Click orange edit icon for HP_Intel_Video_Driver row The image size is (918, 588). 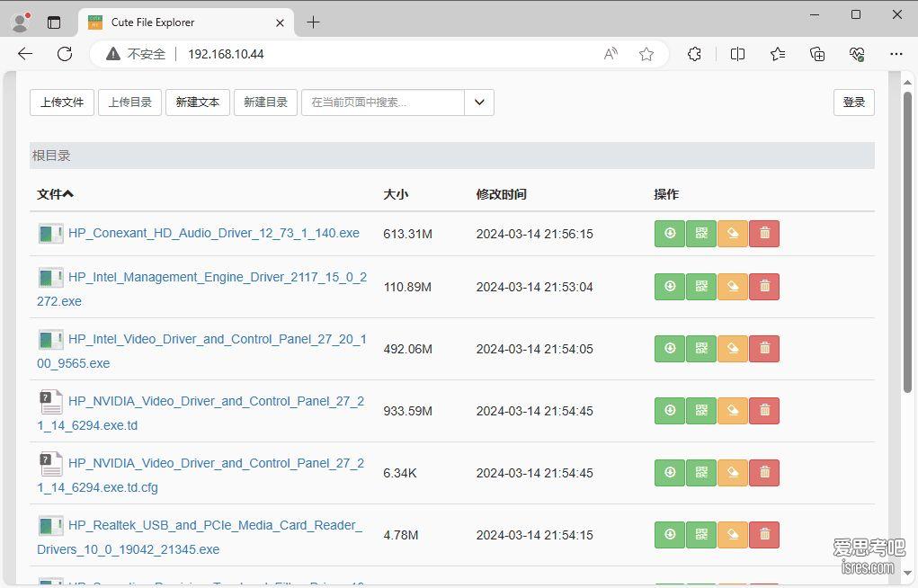tap(733, 349)
